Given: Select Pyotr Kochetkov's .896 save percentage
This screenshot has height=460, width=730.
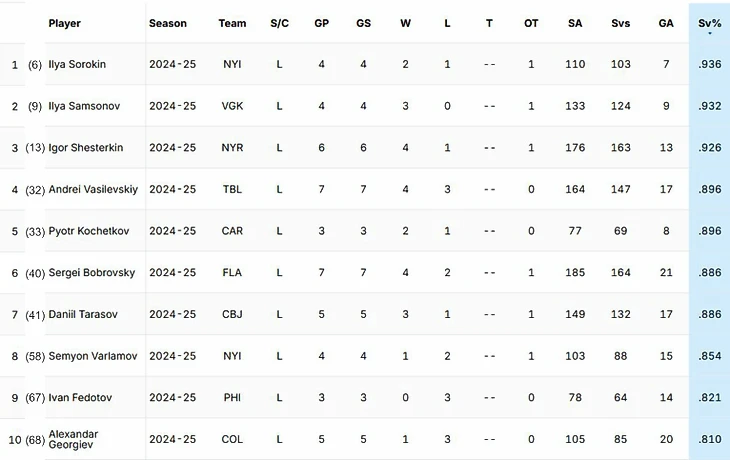Looking at the screenshot, I should point(710,231).
